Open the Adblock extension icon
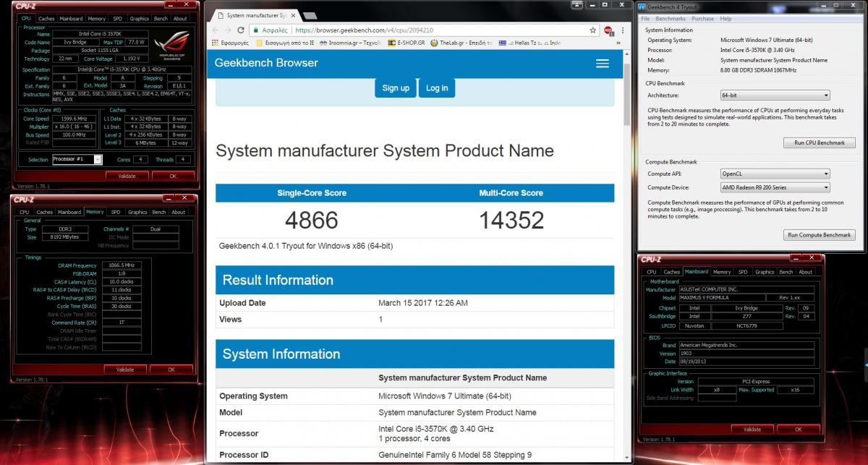 608,30
